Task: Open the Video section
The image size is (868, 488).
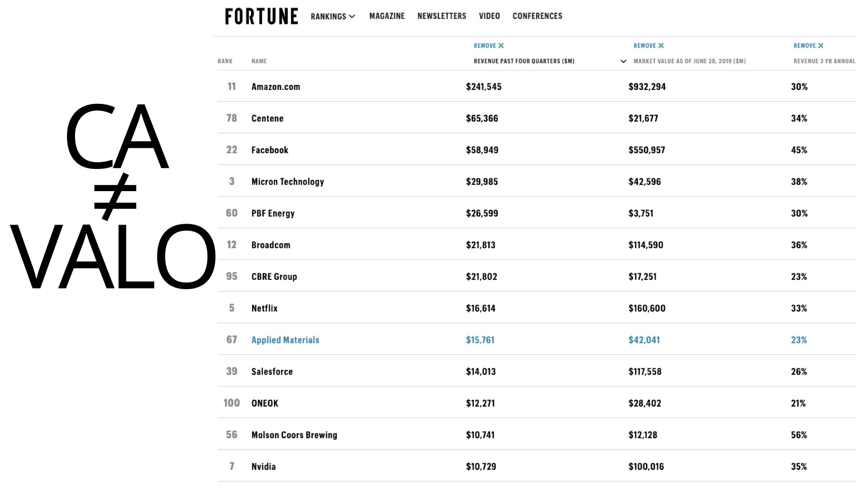Action: click(x=489, y=16)
